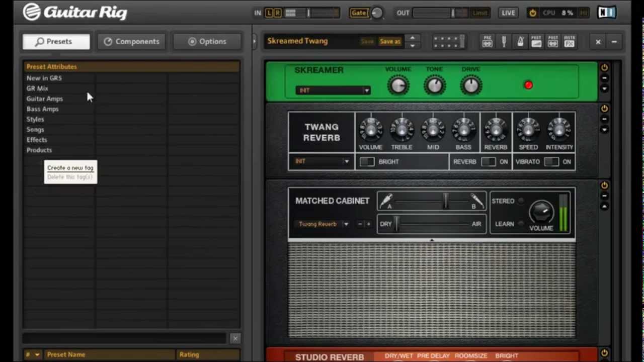Select the previous preset with up arrow

pos(413,38)
